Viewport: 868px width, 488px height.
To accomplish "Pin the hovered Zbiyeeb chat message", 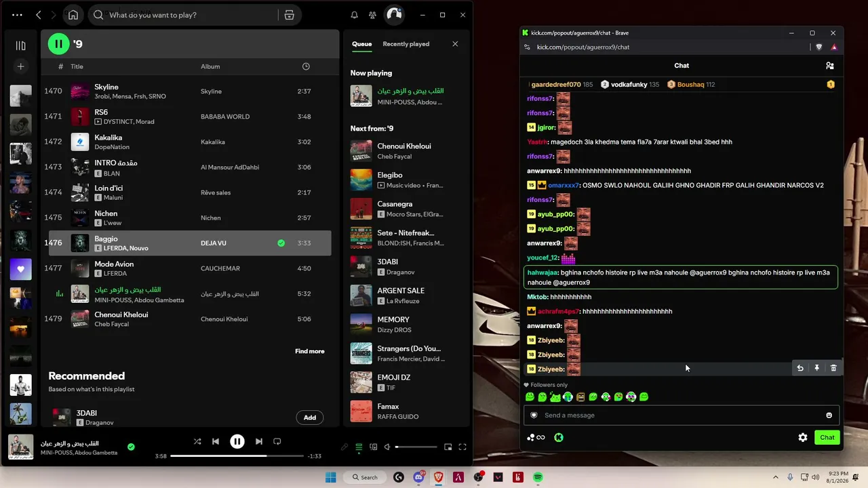I will 816,368.
